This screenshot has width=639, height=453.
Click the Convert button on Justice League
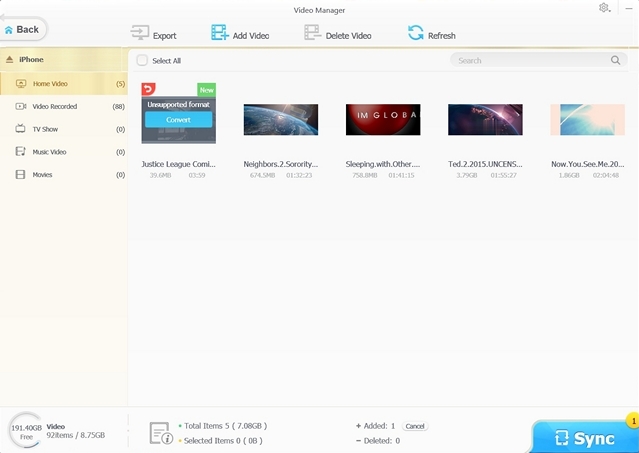point(178,120)
